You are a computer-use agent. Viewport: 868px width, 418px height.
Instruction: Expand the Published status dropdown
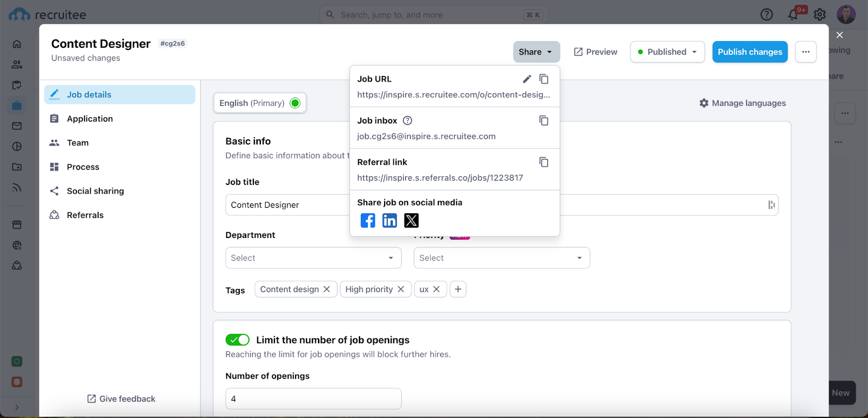tap(667, 52)
